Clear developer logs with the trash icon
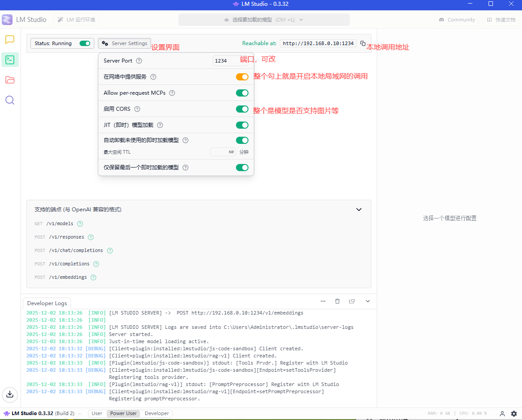This screenshot has height=420, width=522. pos(337,302)
